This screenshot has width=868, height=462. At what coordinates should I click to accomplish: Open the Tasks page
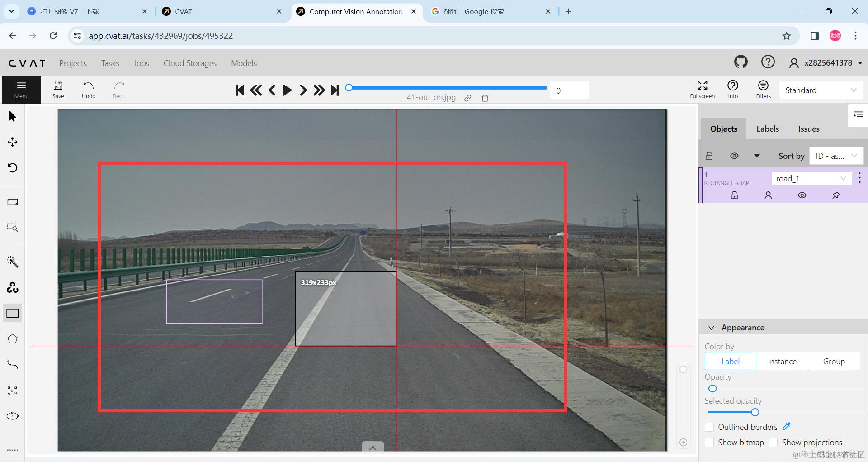coord(110,63)
